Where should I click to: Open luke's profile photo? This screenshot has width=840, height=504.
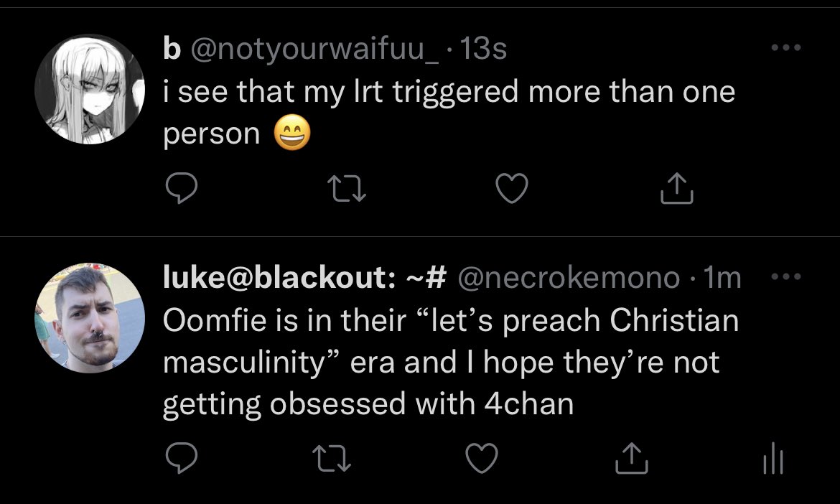90,317
